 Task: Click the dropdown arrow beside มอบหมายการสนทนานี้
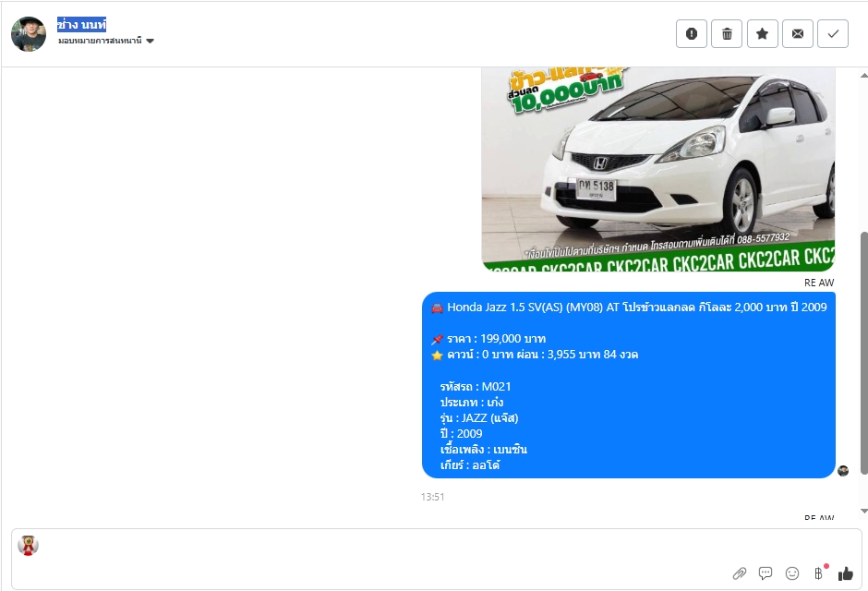[151, 41]
